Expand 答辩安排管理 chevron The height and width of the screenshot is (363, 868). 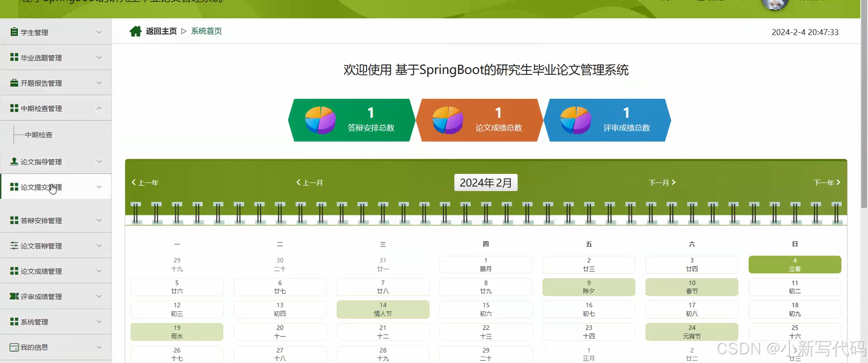pyautogui.click(x=99, y=220)
